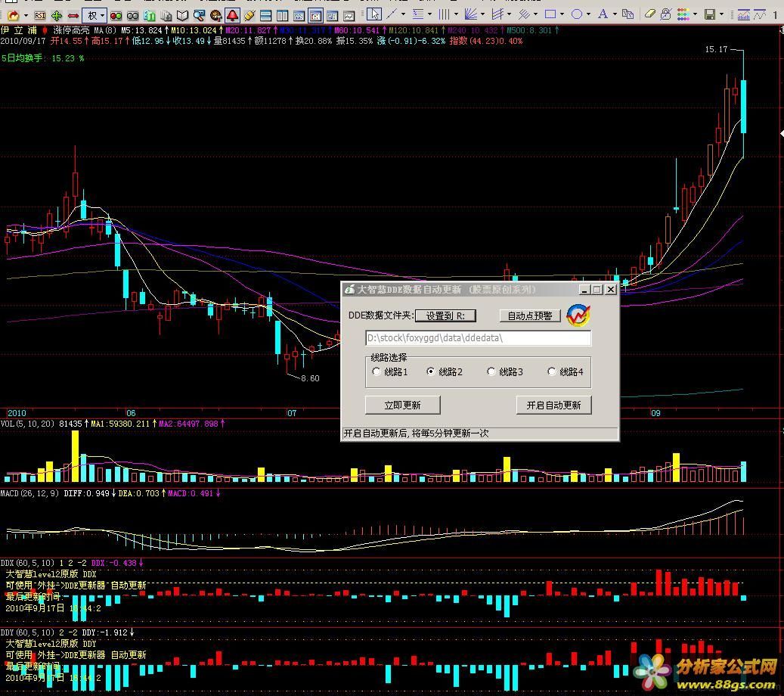Click the MACD(26,12,9) indicator label
This screenshot has height=696, width=784.
coord(30,492)
